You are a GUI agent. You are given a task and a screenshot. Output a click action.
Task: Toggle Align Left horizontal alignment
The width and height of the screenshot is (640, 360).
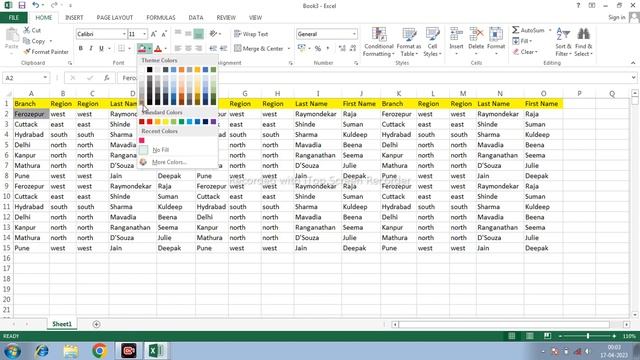[178, 49]
